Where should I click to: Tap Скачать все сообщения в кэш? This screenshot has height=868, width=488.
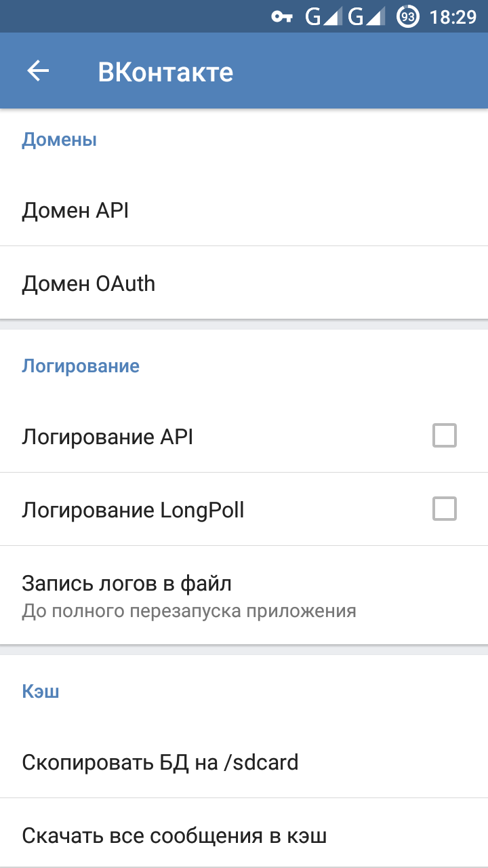coord(244,835)
